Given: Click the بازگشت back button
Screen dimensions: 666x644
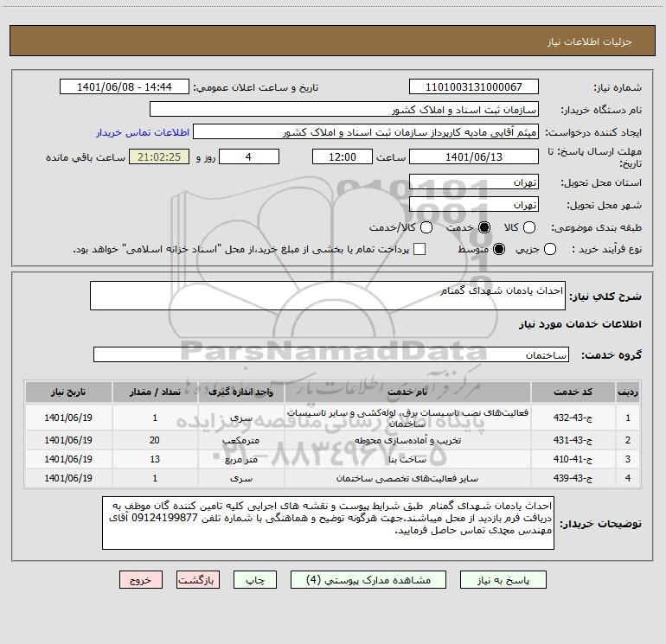Looking at the screenshot, I should [198, 580].
